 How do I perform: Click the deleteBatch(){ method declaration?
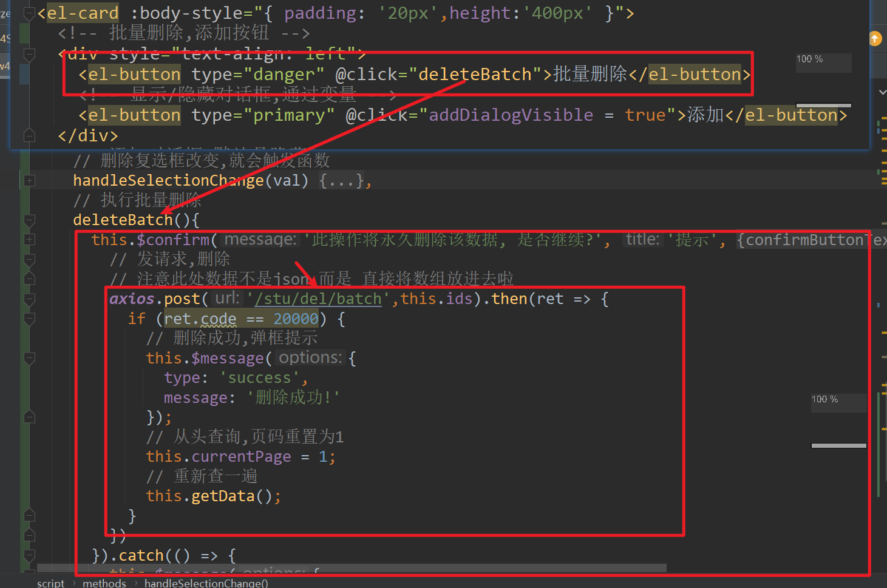pyautogui.click(x=136, y=220)
